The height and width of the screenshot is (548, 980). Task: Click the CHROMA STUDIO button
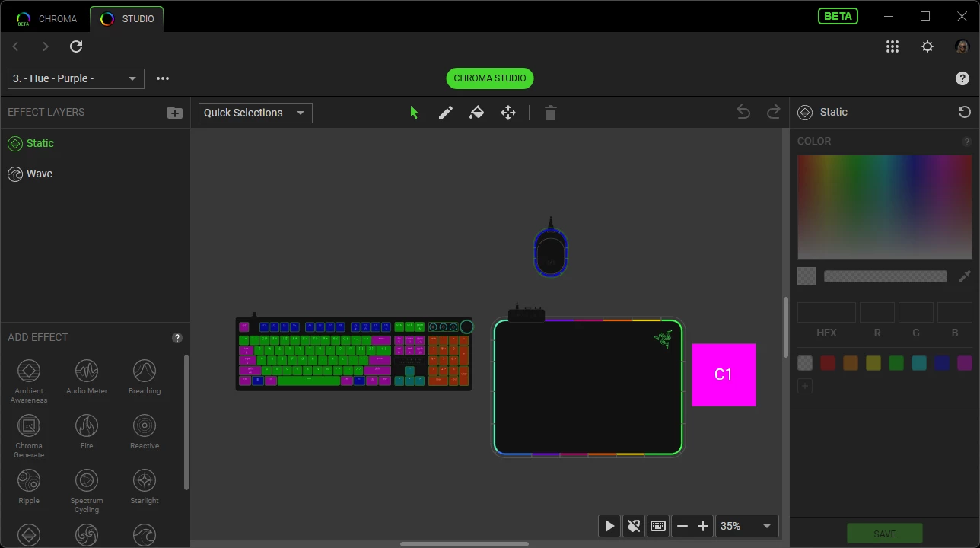[490, 78]
